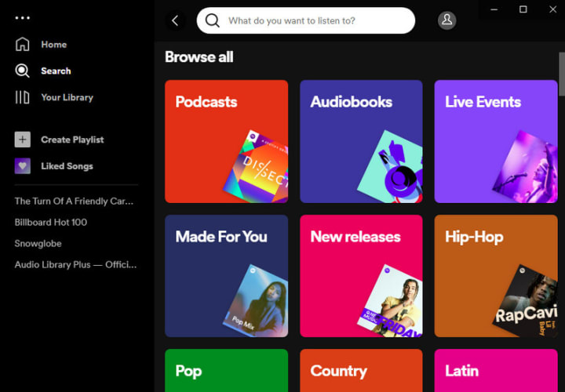This screenshot has width=565, height=392.
Task: Click the Home house icon
Action: pyautogui.click(x=22, y=44)
